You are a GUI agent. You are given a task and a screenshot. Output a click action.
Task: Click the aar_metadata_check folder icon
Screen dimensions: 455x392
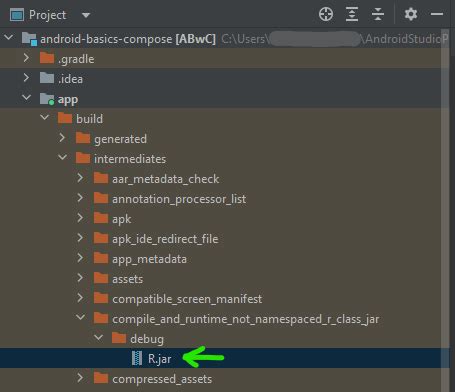tap(101, 178)
